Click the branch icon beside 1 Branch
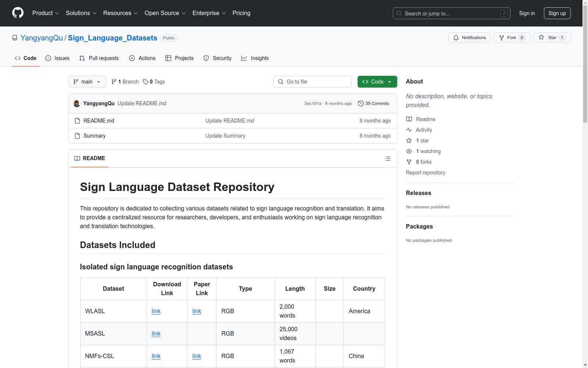Viewport: 588px width, 368px height. tap(114, 82)
